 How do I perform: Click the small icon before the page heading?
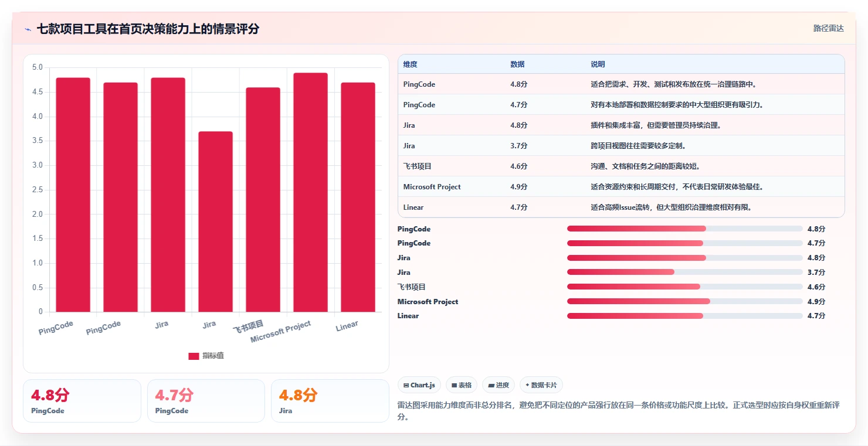[x=28, y=29]
